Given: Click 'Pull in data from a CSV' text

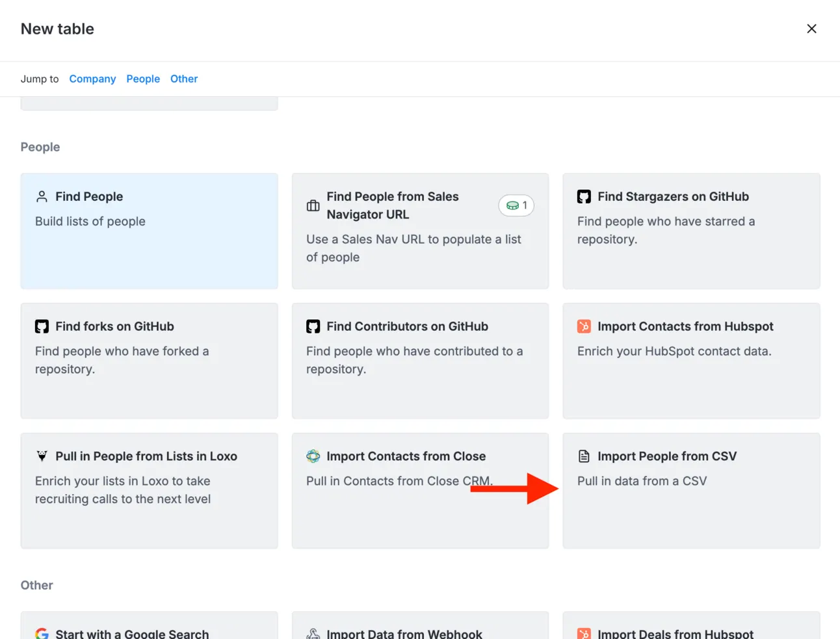Looking at the screenshot, I should click(642, 481).
